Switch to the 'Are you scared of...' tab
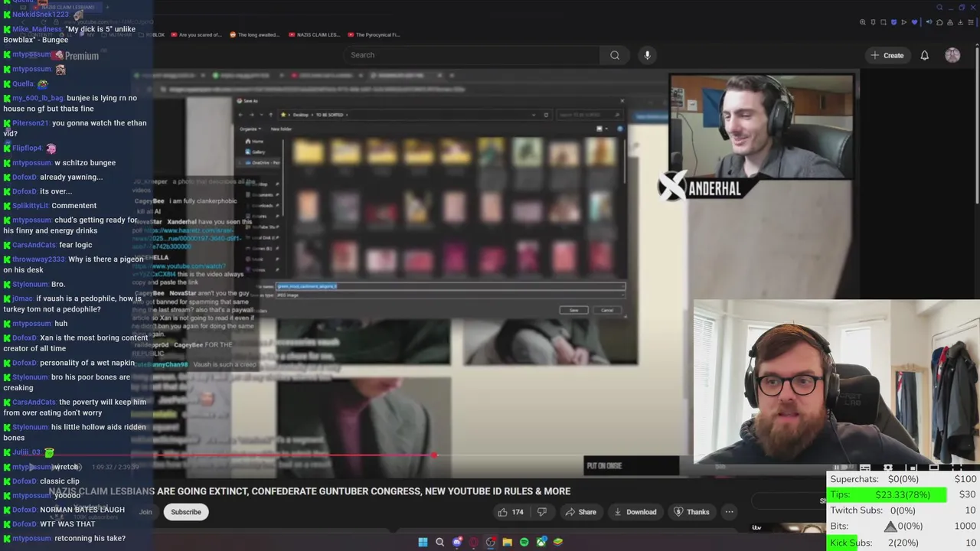 196,34
